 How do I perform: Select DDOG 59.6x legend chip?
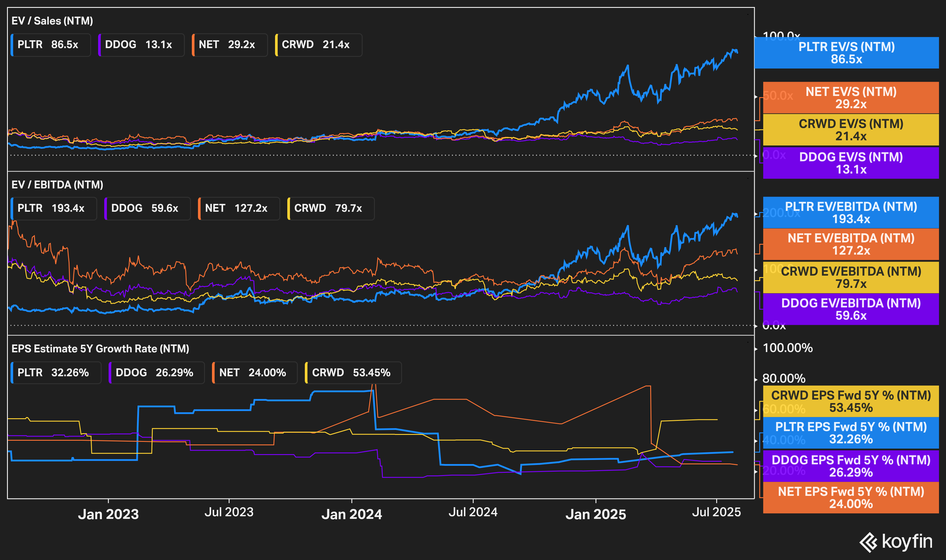point(147,208)
